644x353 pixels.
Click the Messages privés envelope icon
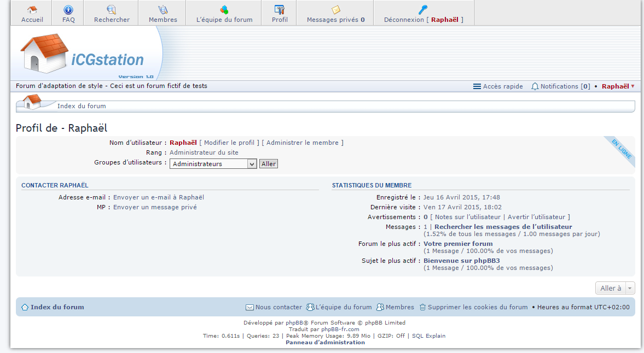coord(336,10)
